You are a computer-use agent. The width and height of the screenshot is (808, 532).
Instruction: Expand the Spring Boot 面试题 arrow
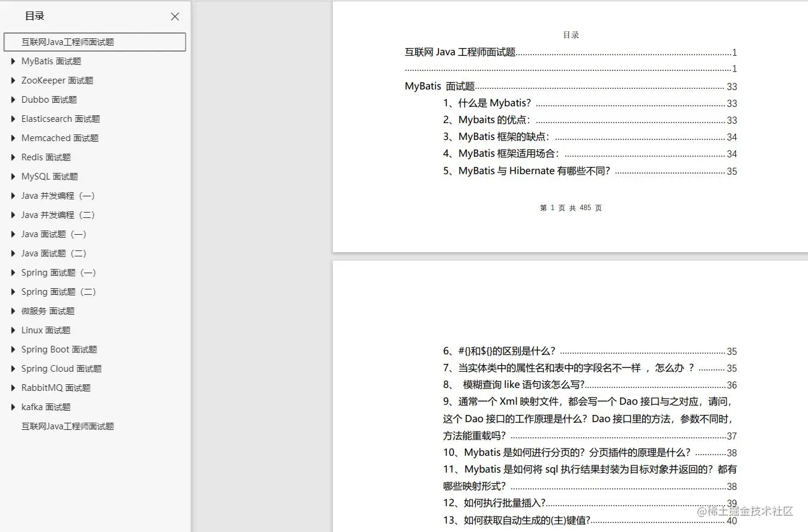click(x=13, y=349)
